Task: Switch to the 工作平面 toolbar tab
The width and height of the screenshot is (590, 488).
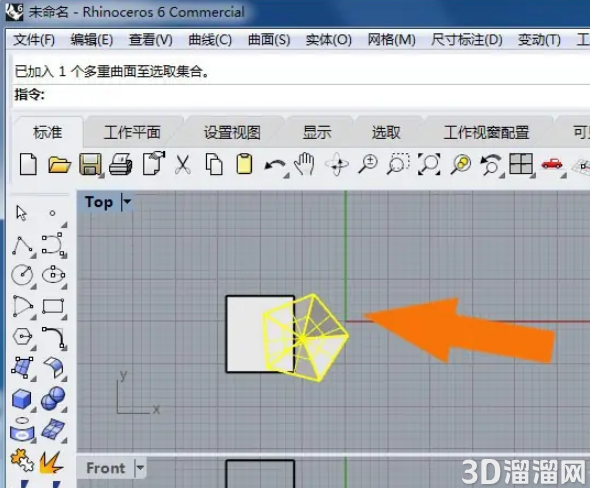Action: 132,132
